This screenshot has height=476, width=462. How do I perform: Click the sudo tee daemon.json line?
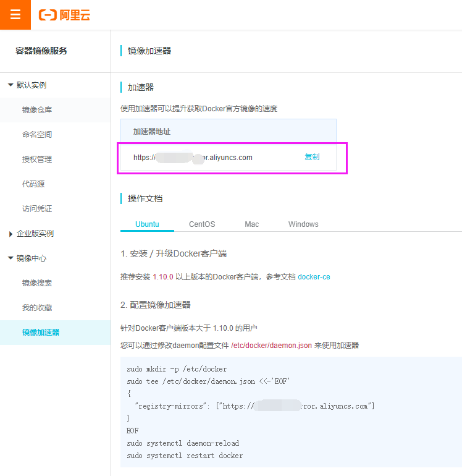(x=208, y=381)
